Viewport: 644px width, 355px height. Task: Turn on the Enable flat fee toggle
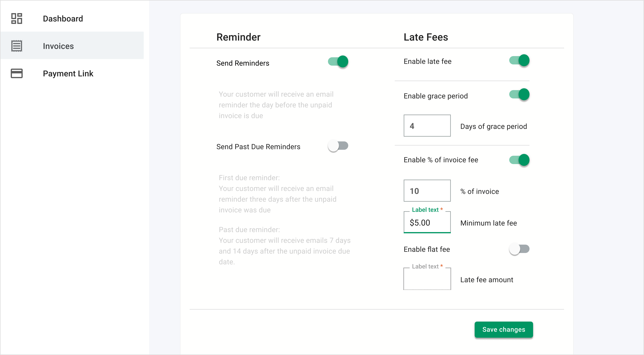pos(520,249)
